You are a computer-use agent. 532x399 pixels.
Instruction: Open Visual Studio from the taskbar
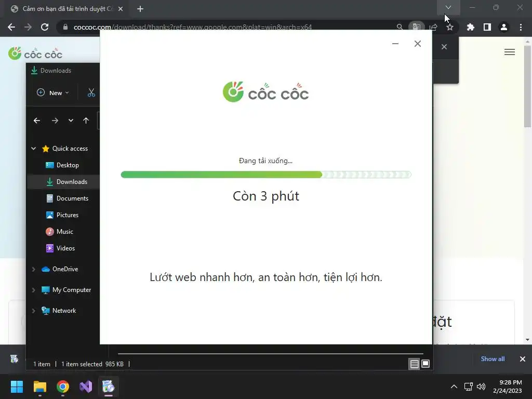86,387
